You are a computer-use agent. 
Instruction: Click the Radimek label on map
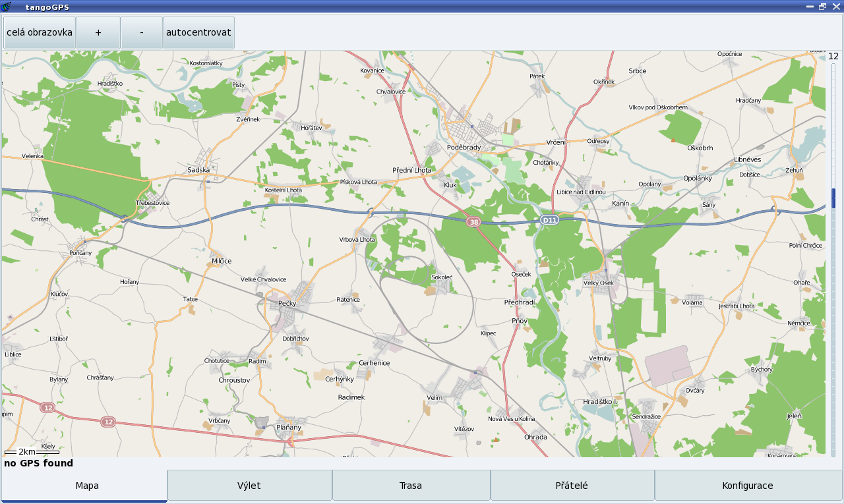(x=351, y=398)
